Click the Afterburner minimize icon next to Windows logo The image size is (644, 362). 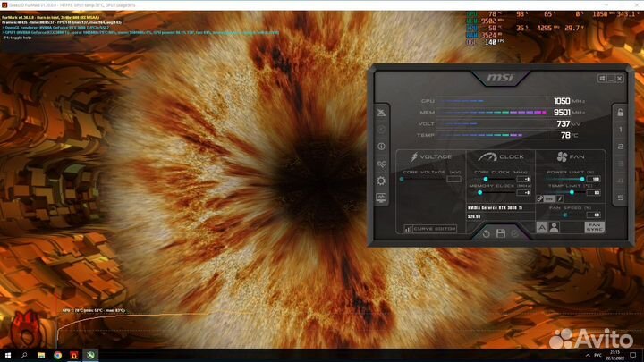pos(611,79)
